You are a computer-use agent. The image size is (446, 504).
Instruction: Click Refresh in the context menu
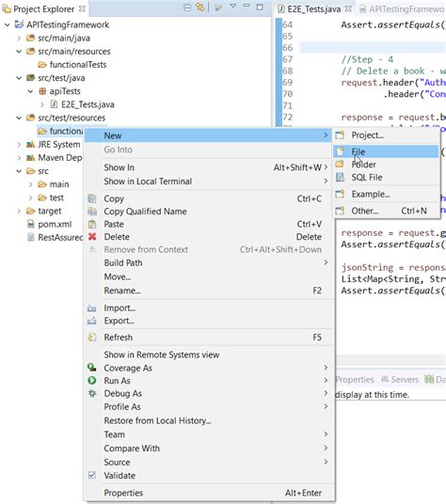point(208,338)
